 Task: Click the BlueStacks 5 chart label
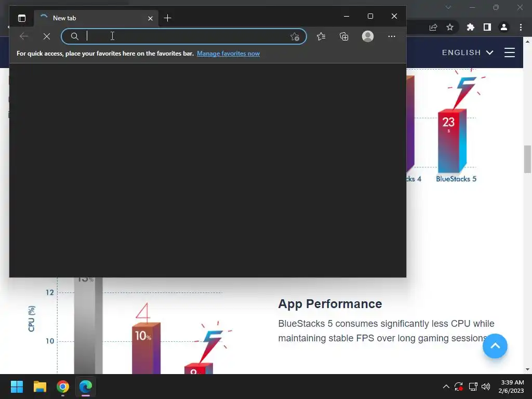tap(456, 179)
